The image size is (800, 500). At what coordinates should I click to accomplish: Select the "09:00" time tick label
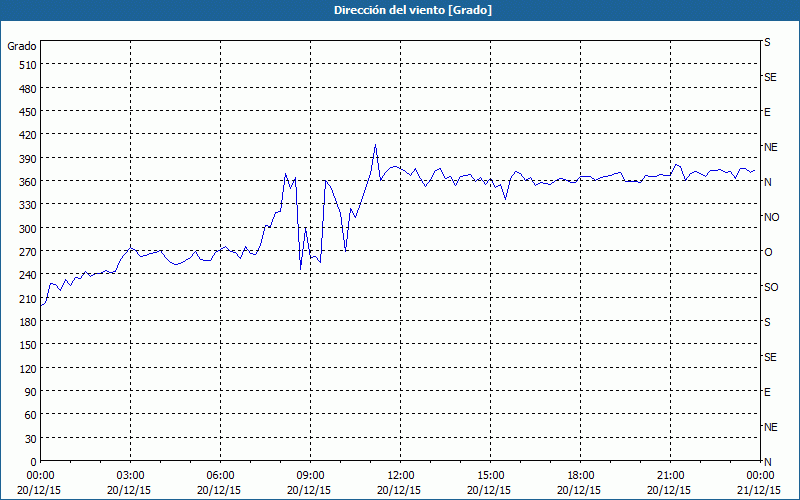point(310,476)
